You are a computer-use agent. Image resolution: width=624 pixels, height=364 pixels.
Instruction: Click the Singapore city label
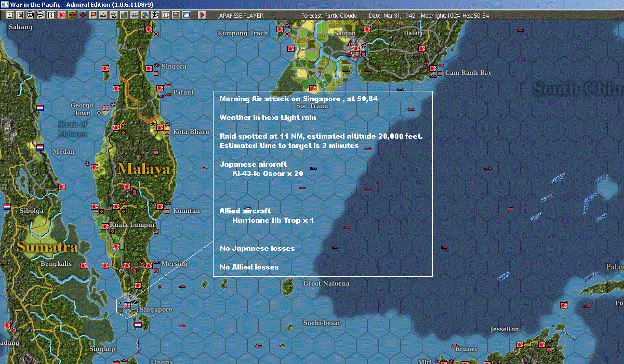coord(156,309)
